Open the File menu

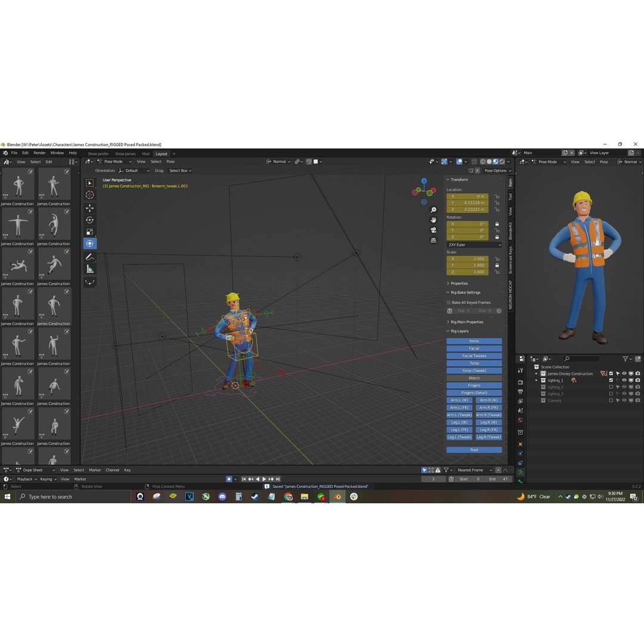(14, 153)
